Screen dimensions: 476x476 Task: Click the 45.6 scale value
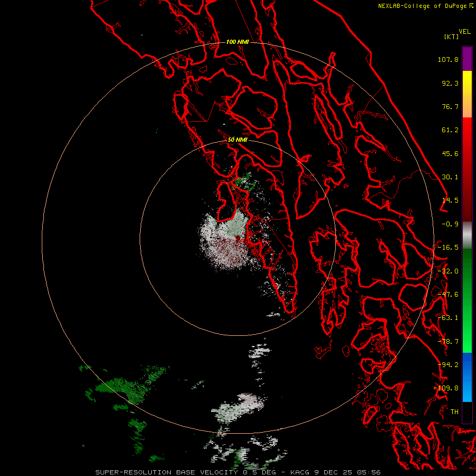(450, 153)
